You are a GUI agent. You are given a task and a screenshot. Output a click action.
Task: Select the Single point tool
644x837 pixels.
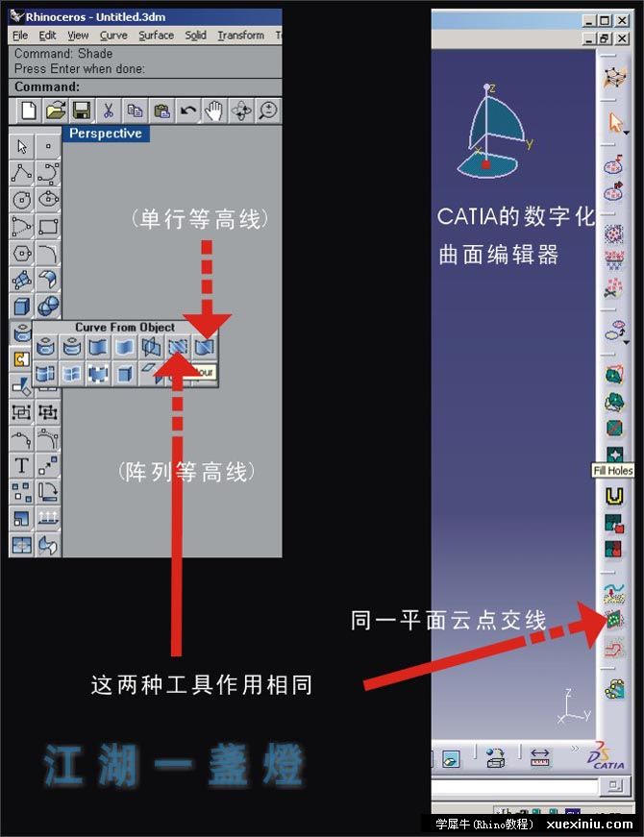[x=48, y=146]
